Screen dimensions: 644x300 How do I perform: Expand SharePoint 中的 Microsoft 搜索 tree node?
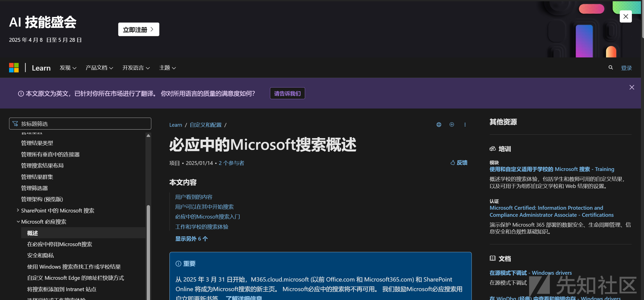click(18, 210)
